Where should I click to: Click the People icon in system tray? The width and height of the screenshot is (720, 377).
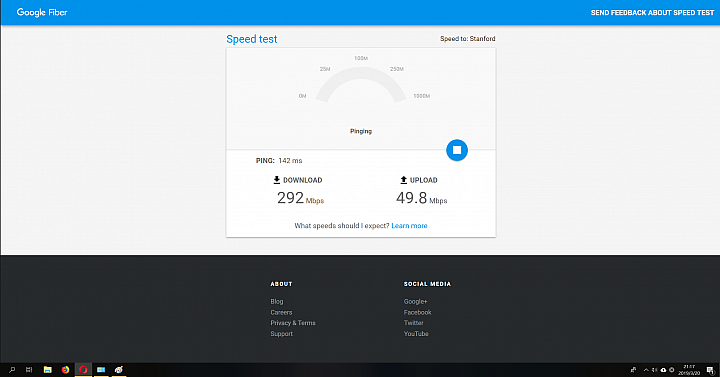pyautogui.click(x=633, y=370)
